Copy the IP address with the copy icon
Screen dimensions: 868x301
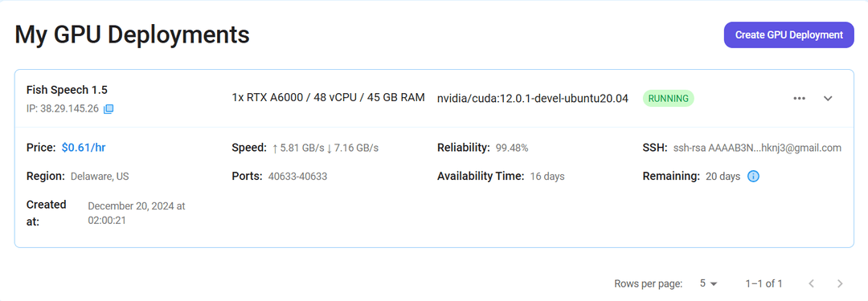(108, 108)
